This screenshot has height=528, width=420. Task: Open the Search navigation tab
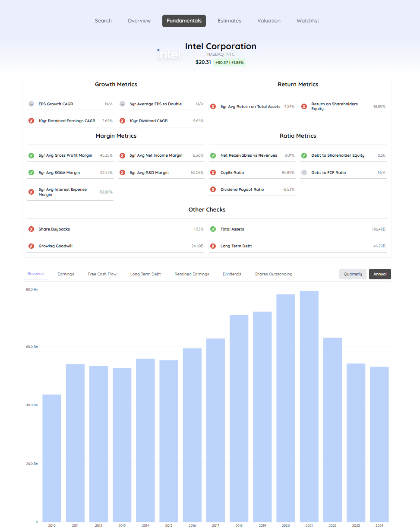(103, 21)
